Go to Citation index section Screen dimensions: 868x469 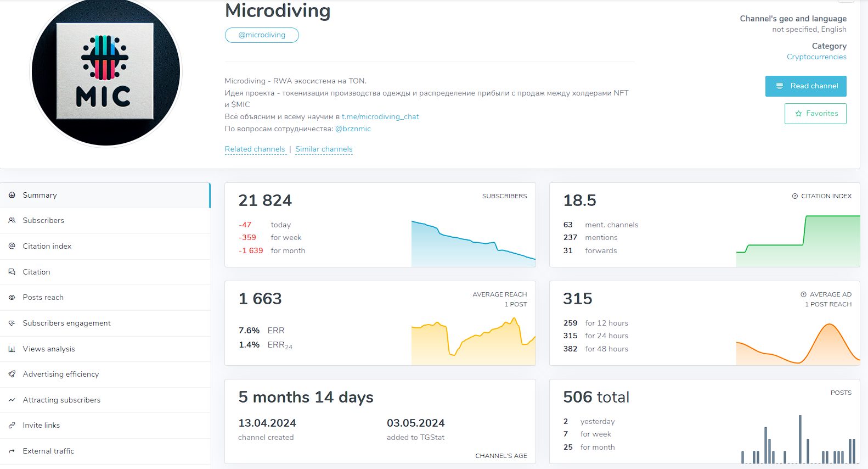105,246
